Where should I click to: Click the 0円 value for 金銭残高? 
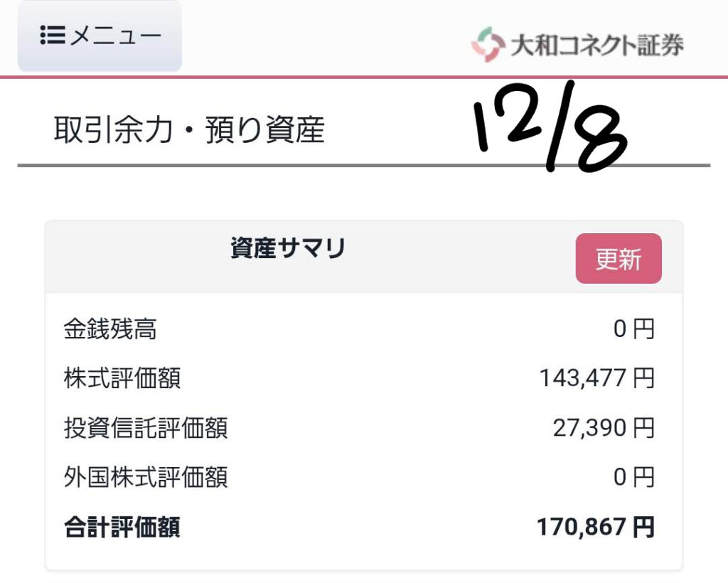point(633,330)
